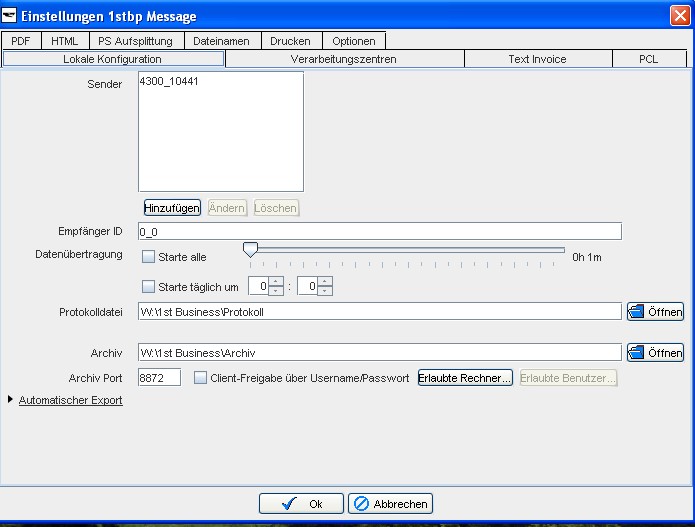Image resolution: width=695 pixels, height=527 pixels.
Task: Select sender entry 4300_10441
Action: pos(169,81)
